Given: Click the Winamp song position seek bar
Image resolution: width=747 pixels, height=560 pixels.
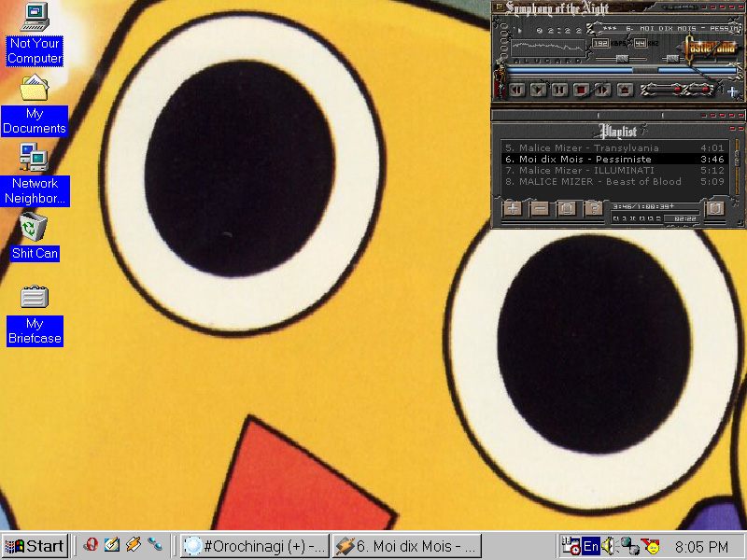Looking at the screenshot, I should 621,70.
